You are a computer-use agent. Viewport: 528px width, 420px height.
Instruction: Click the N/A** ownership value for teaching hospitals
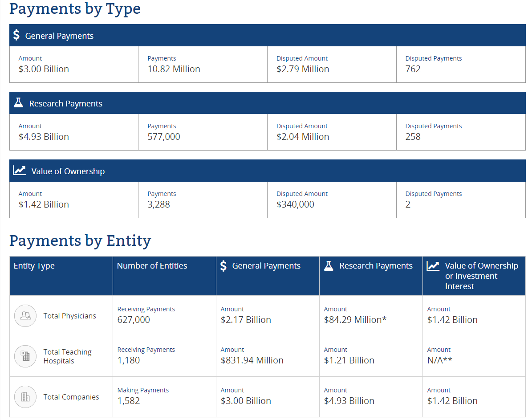pyautogui.click(x=439, y=360)
